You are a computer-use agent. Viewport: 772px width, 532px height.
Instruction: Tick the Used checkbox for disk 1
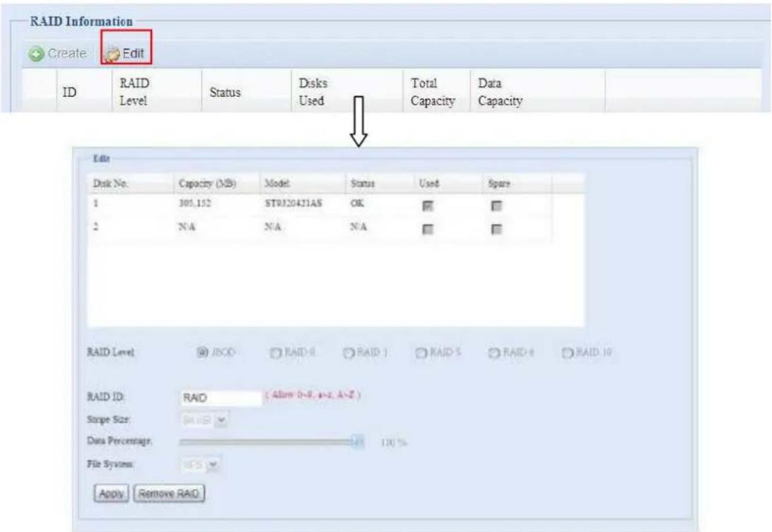428,206
